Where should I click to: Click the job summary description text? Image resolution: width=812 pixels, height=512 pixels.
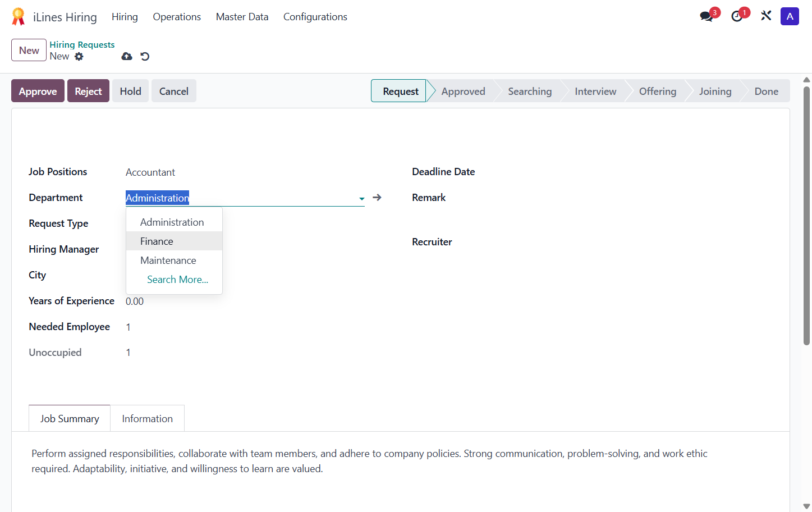point(369,461)
